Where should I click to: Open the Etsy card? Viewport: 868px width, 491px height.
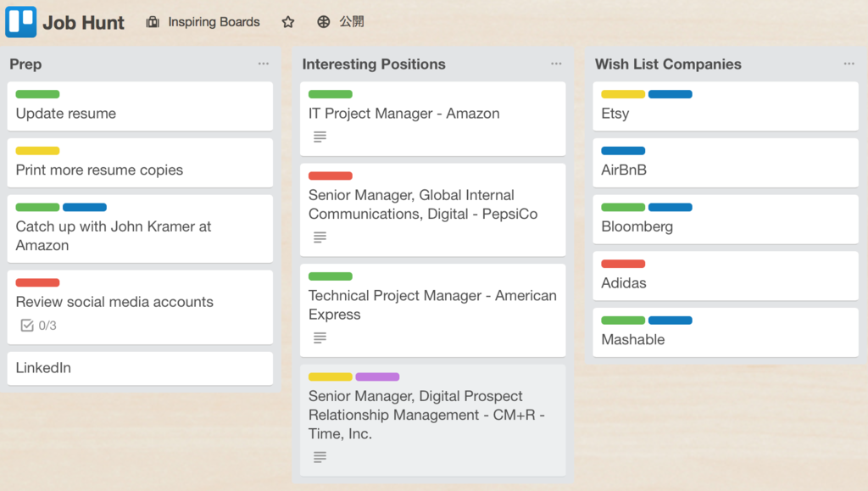pyautogui.click(x=726, y=106)
